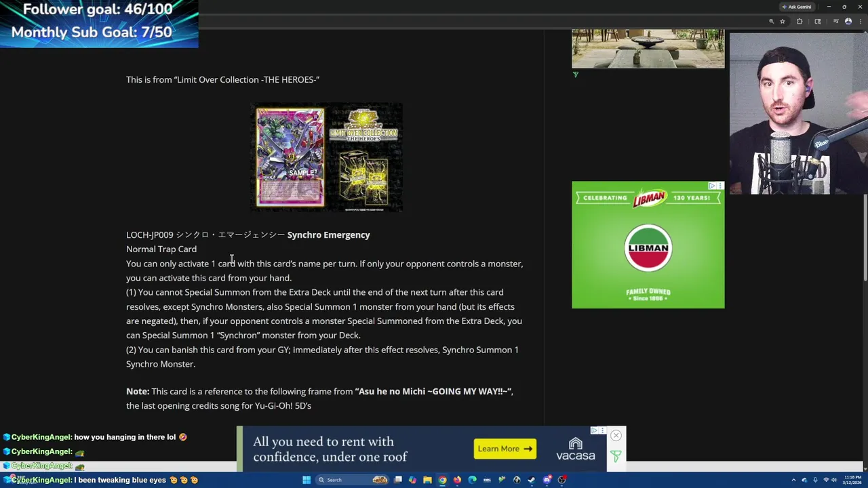Open Discord from the taskbar
The image size is (868, 488).
(547, 480)
